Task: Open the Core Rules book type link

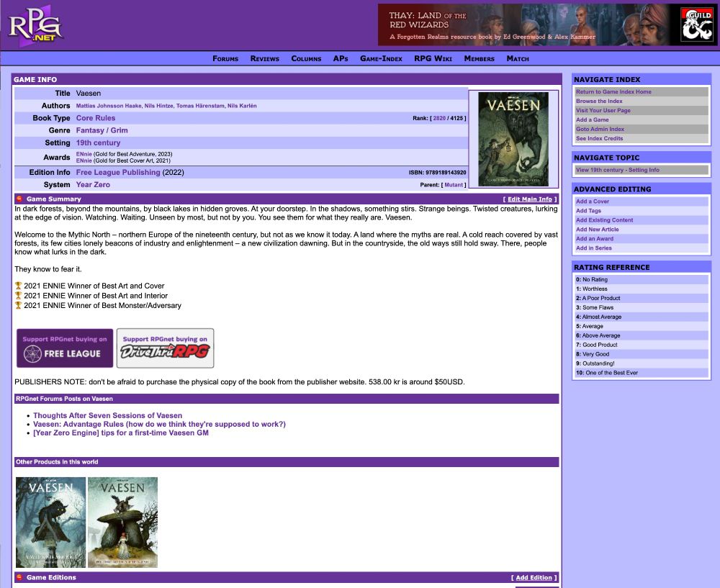Action: (96, 118)
